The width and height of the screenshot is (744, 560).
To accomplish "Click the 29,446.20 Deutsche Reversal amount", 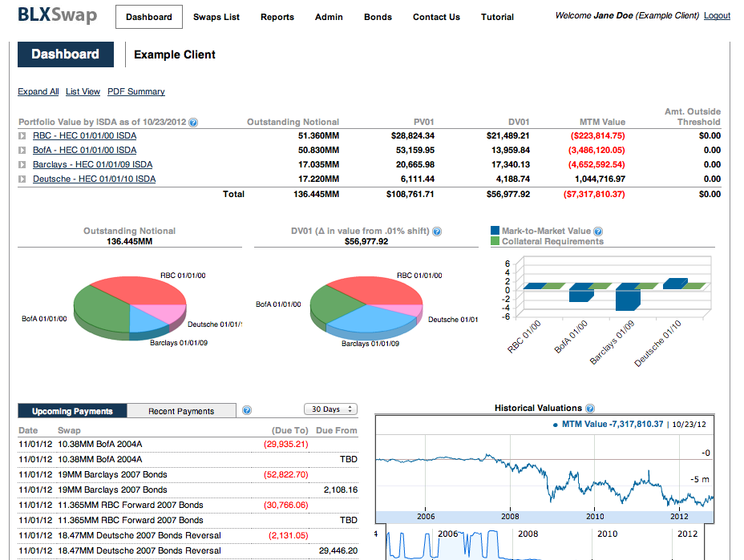I will 338,550.
